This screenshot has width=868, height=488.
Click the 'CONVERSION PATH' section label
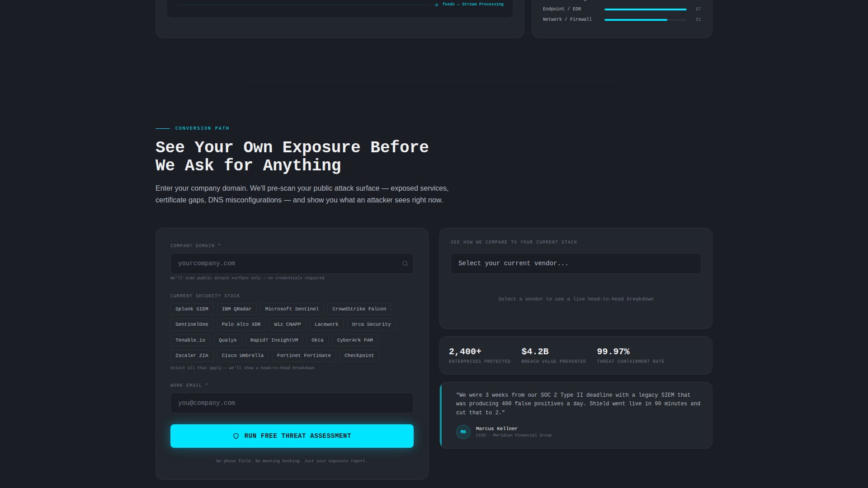pos(202,128)
